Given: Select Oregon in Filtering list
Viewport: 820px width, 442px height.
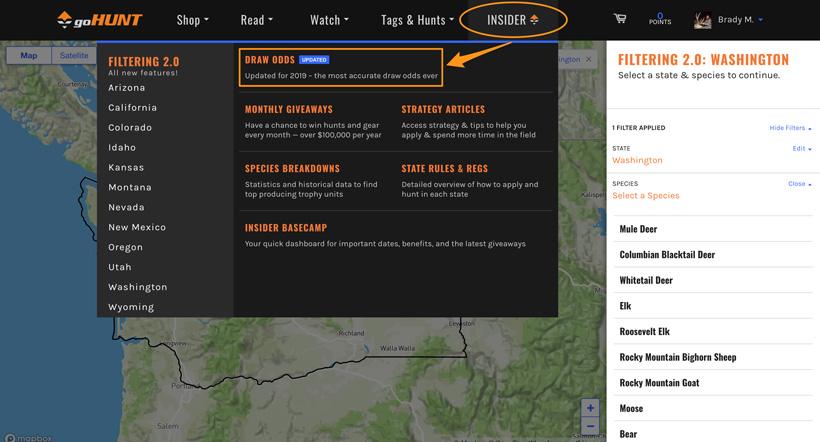Looking at the screenshot, I should [x=125, y=247].
